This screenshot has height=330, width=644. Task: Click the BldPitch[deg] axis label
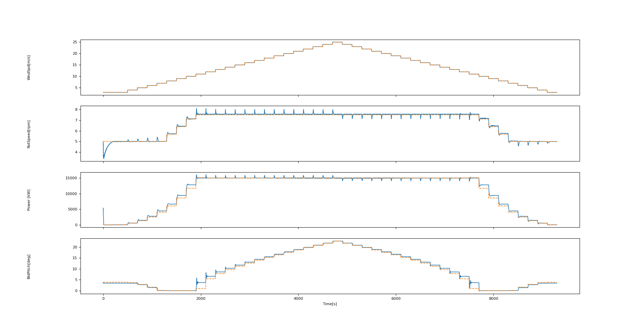tap(29, 267)
